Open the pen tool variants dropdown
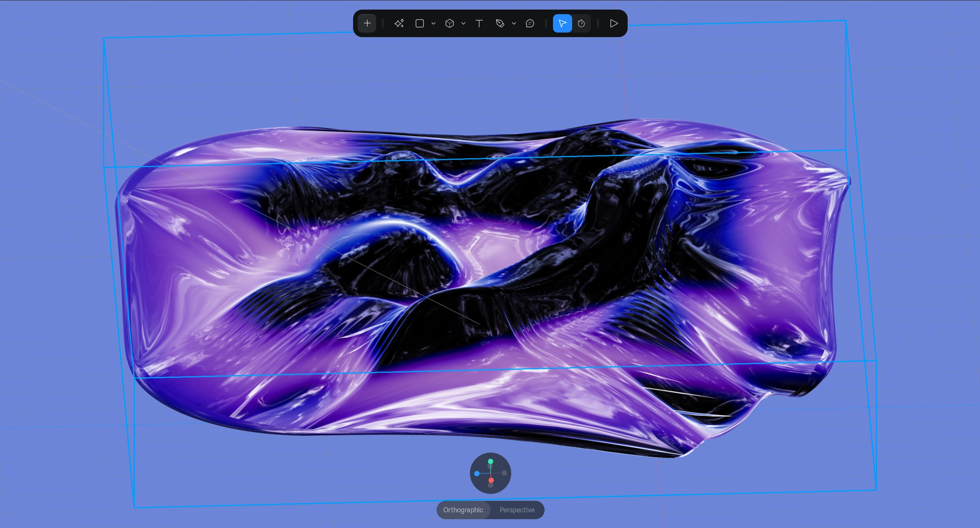980x528 pixels. pos(514,23)
